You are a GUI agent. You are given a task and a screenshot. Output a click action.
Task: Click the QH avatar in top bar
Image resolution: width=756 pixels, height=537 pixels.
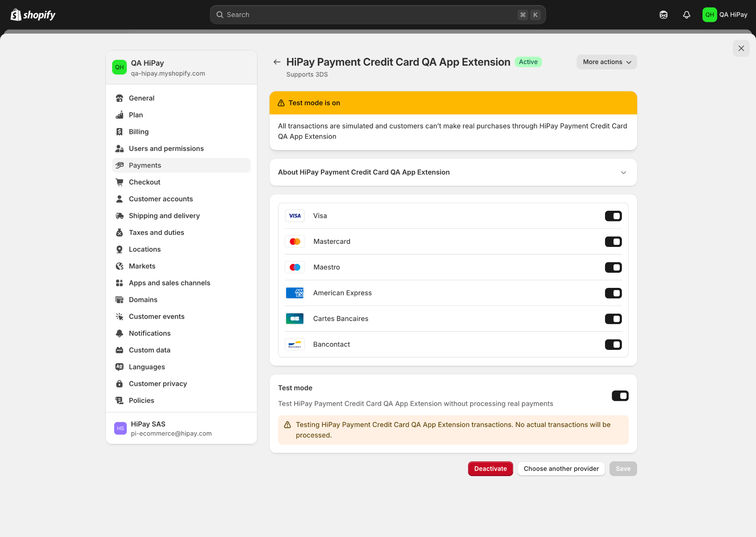point(709,15)
